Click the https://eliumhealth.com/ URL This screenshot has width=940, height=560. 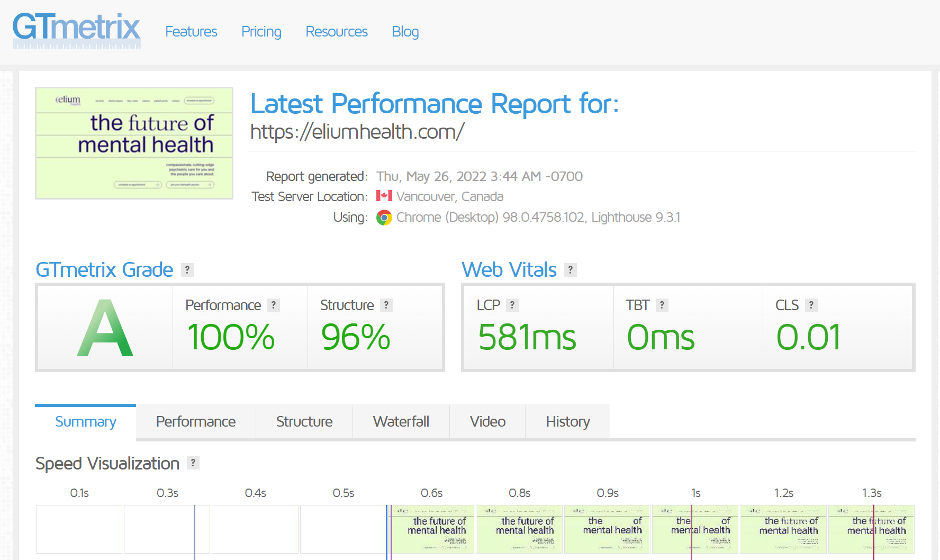coord(357,131)
